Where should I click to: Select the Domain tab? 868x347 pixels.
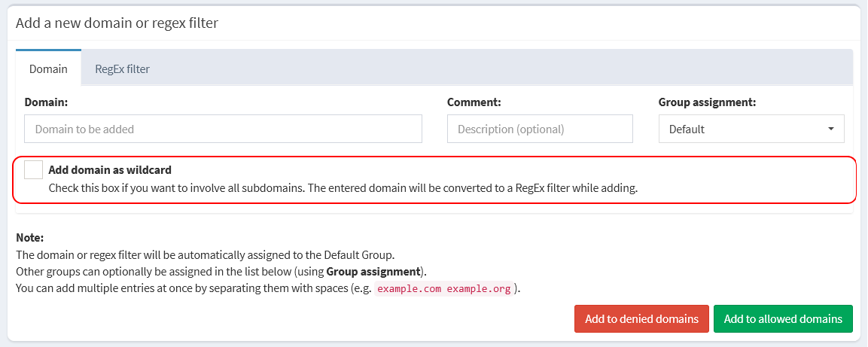coord(48,68)
